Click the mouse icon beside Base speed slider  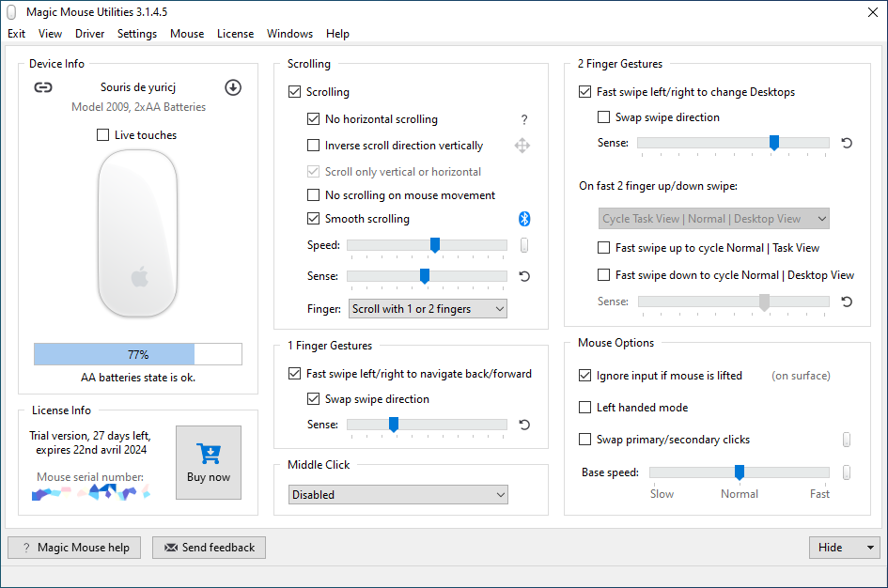pyautogui.click(x=847, y=472)
